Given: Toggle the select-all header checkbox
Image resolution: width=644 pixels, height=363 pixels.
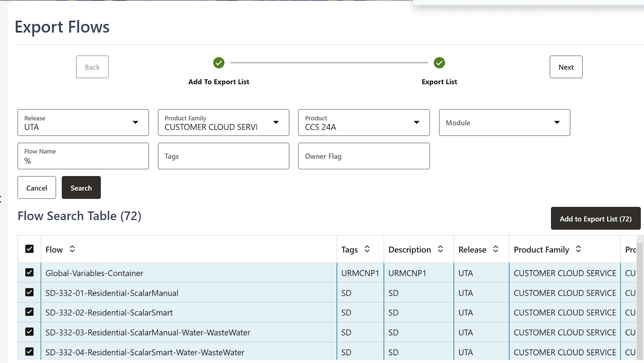Looking at the screenshot, I should (29, 249).
